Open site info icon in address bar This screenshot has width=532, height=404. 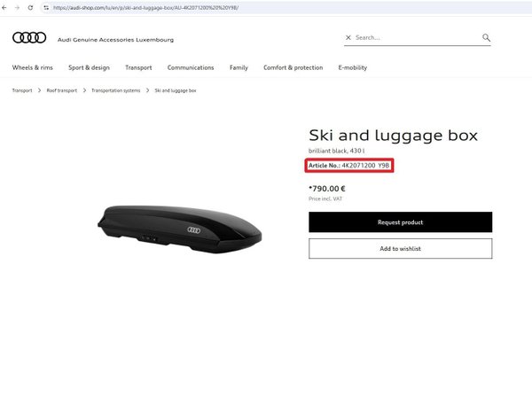[x=46, y=7]
